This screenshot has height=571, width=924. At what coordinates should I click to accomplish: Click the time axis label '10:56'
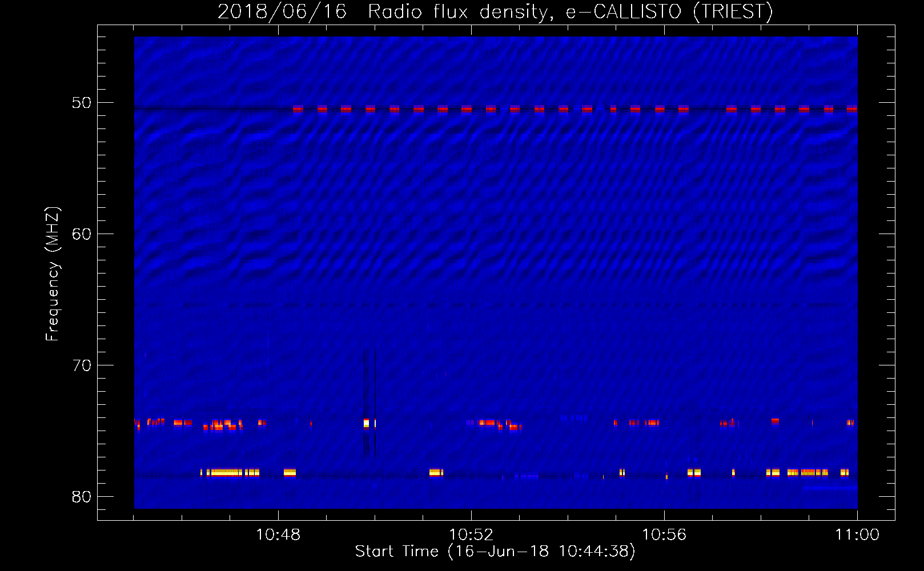(x=664, y=534)
